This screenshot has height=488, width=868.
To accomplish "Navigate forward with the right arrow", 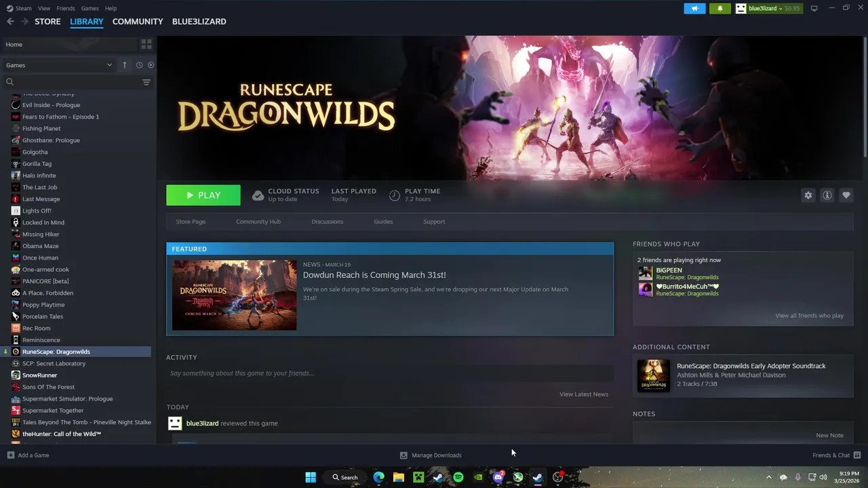I will 24,22.
